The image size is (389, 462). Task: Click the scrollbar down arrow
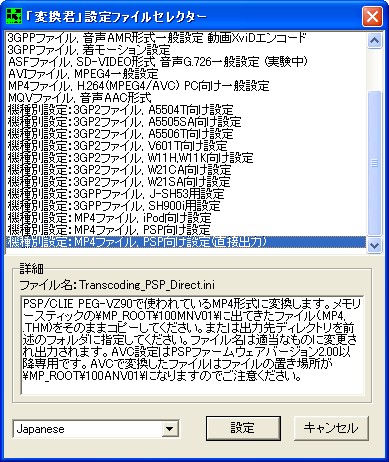374,245
